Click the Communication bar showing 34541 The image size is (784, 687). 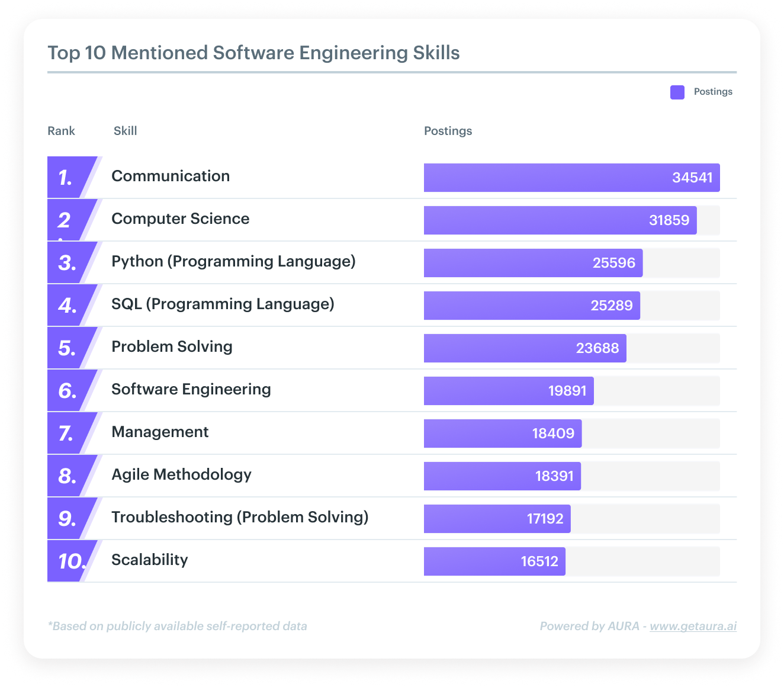[571, 178]
